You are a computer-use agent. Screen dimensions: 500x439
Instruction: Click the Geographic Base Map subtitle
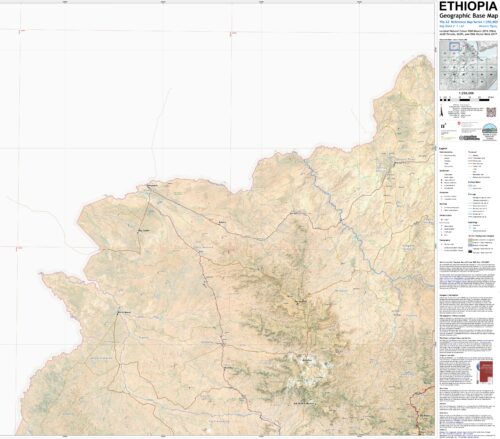pyautogui.click(x=468, y=16)
